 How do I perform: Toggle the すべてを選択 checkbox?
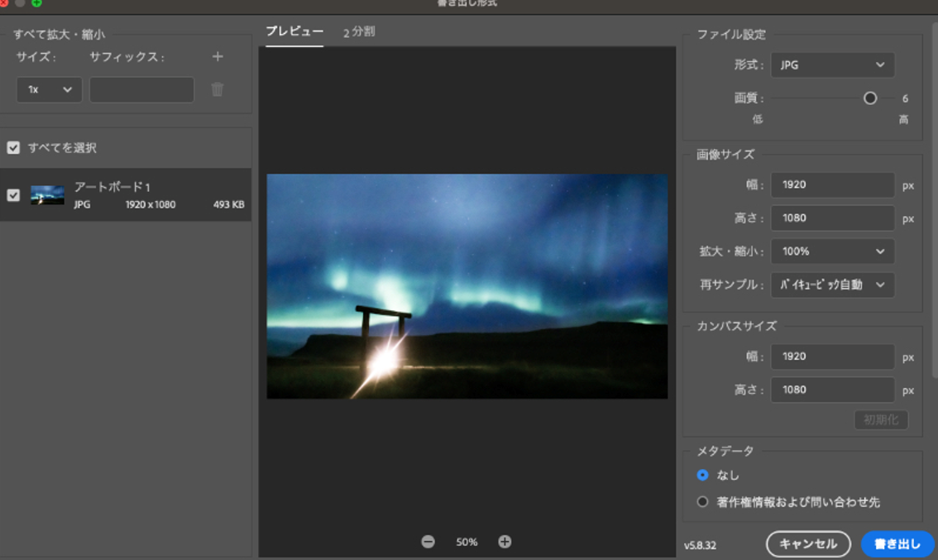[13, 148]
